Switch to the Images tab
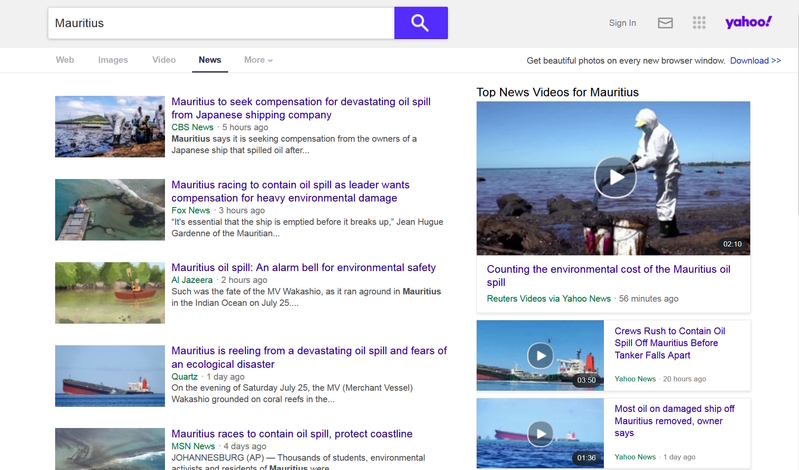This screenshot has width=799, height=470. (x=113, y=60)
